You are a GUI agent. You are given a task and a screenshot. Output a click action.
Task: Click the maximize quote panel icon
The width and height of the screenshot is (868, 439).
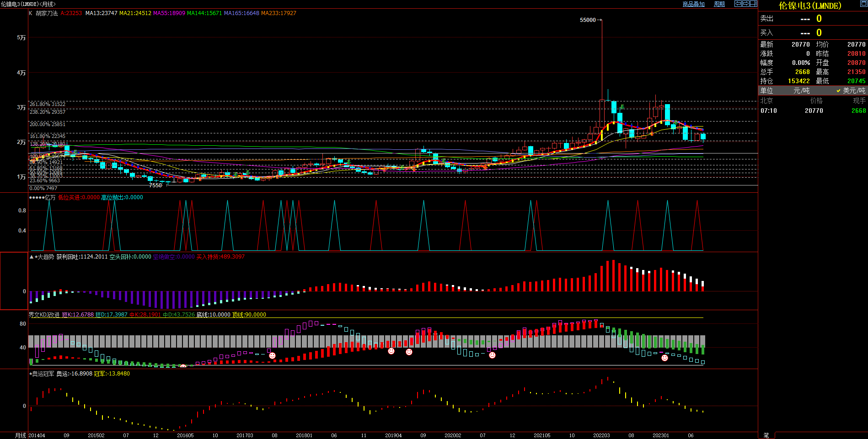[863, 4]
